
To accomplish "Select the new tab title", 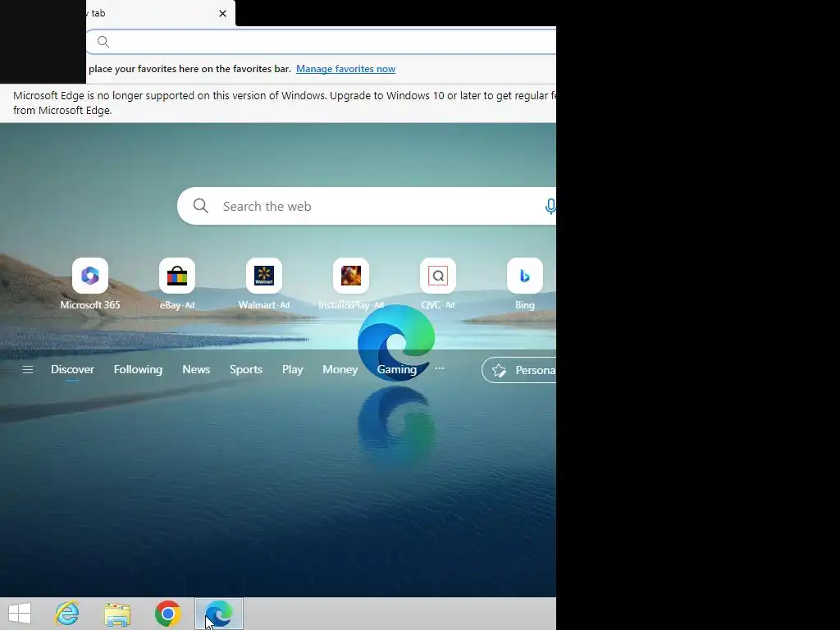I will 97,13.
